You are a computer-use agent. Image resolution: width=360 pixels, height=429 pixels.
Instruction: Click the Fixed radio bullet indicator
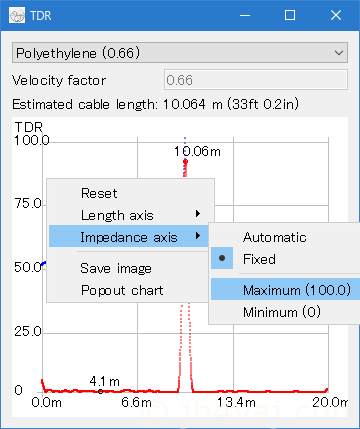[x=222, y=258]
